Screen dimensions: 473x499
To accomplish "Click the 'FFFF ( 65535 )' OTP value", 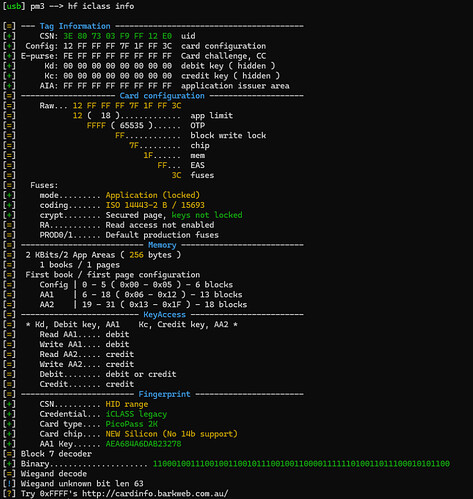I will (120, 126).
